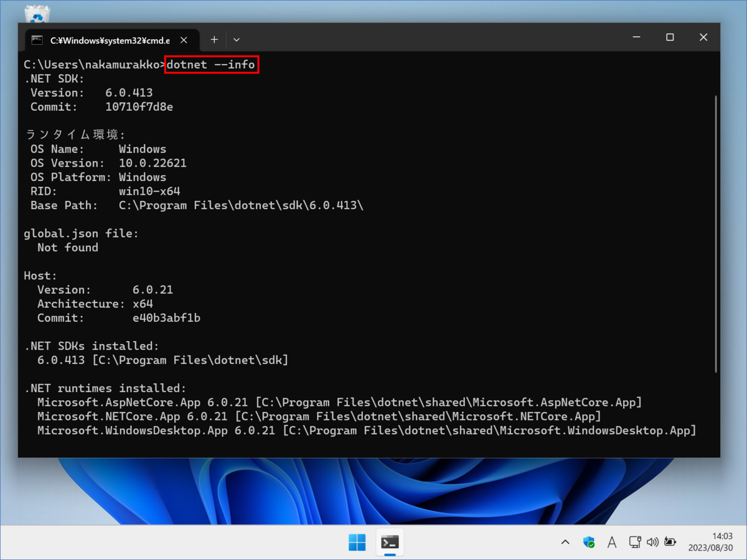Screen dimensions: 747x560
Task: Click the 'OS Platform: Windows' line
Action: tap(98, 177)
